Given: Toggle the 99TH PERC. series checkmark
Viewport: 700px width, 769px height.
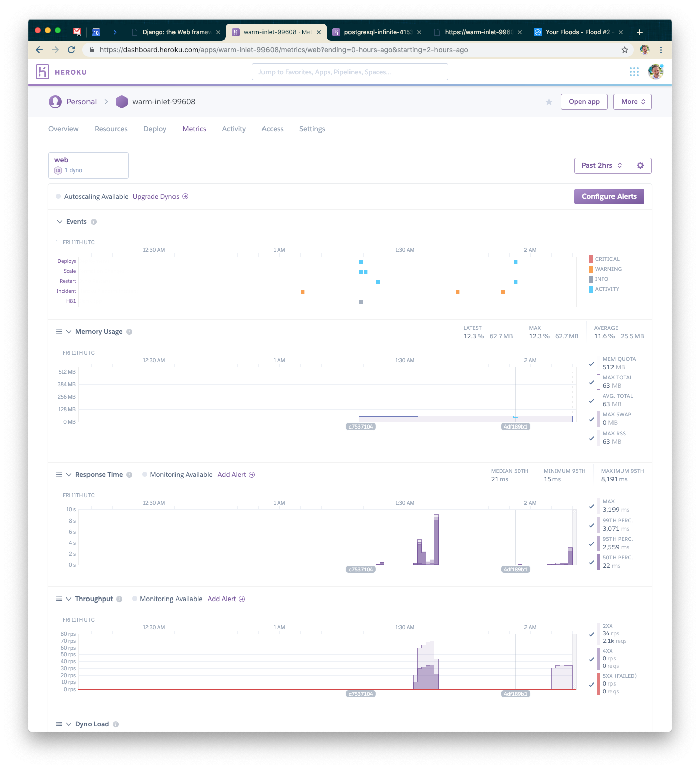Looking at the screenshot, I should pos(592,525).
